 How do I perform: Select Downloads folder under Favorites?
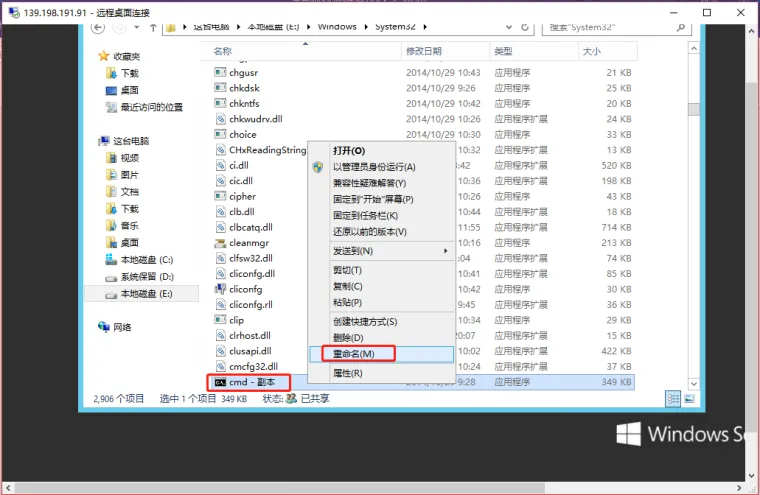[x=123, y=73]
